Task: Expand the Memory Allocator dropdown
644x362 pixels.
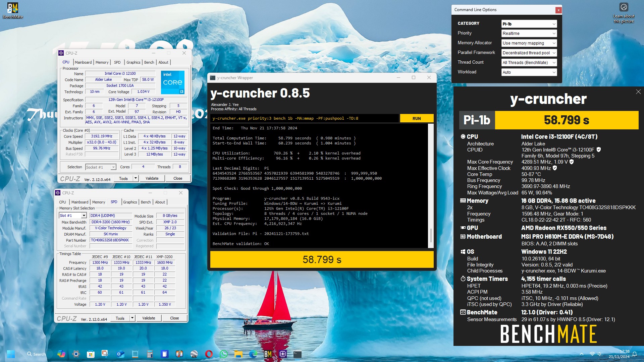Action: (x=529, y=43)
